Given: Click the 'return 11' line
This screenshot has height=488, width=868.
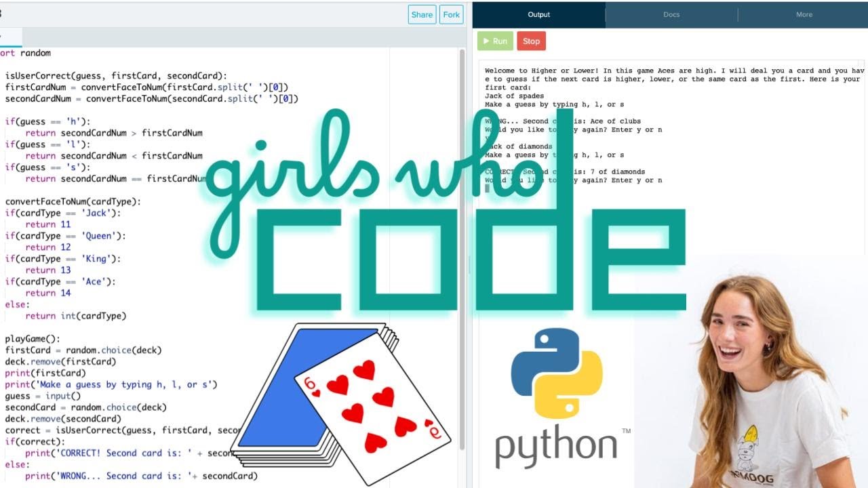Looking at the screenshot, I should 48,224.
